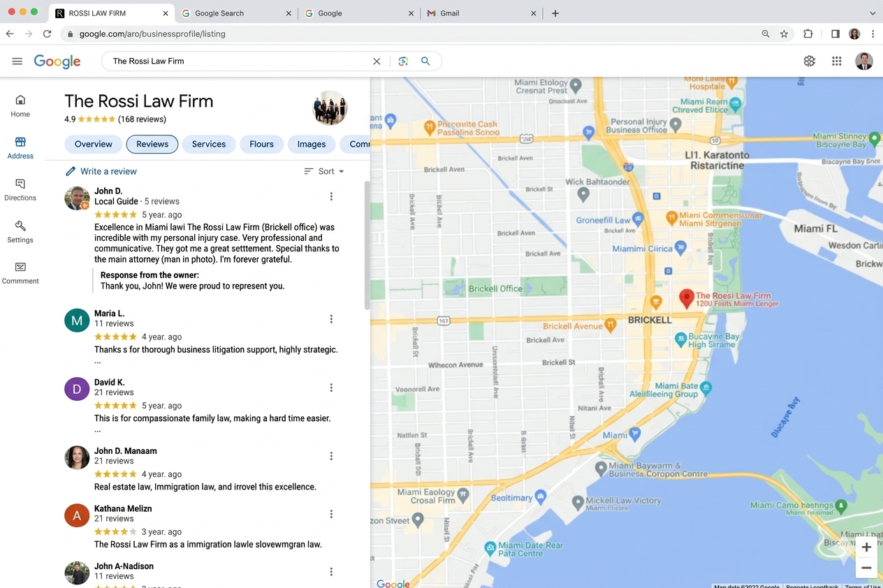883x588 pixels.
Task: Reload the page
Action: [47, 34]
